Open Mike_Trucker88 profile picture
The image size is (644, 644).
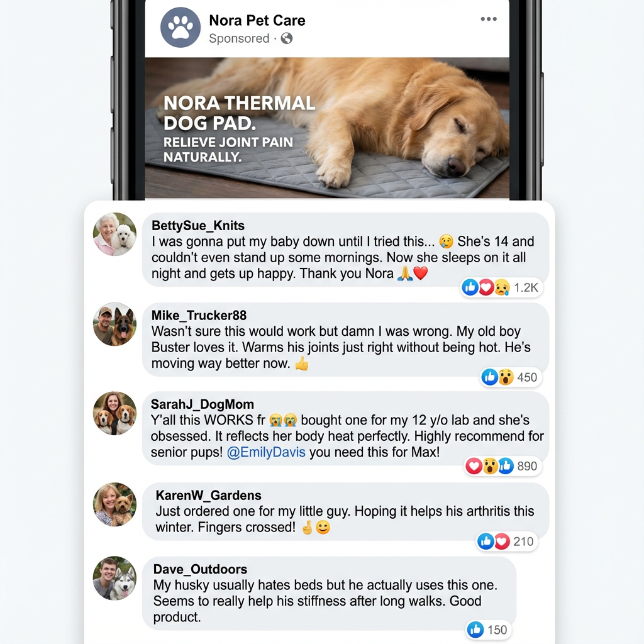(114, 324)
